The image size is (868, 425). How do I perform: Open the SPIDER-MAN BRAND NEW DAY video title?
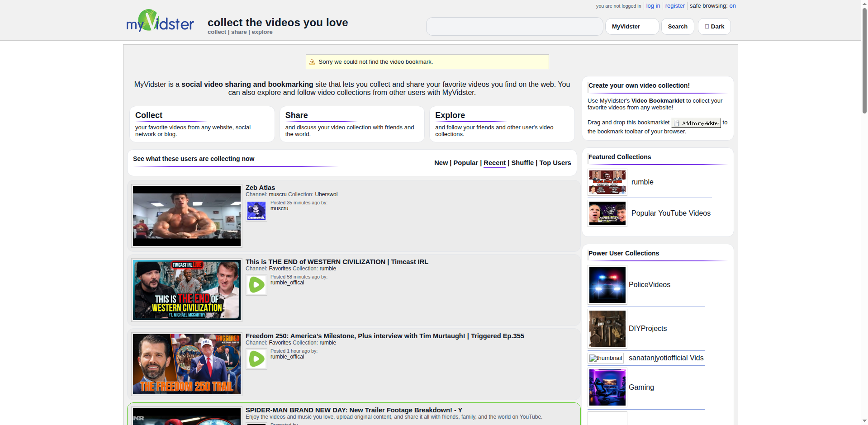pos(354,410)
